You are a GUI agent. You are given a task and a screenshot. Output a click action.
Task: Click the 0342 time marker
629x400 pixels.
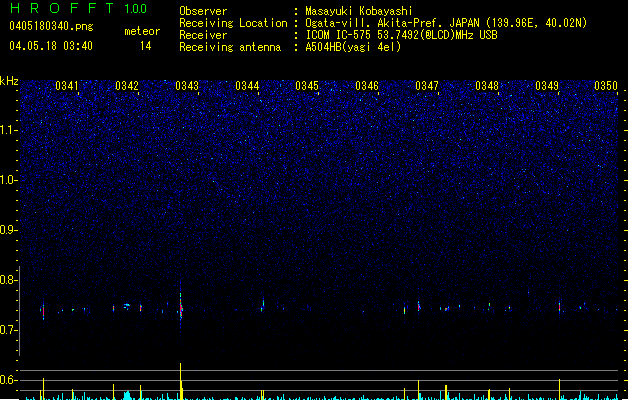(127, 86)
